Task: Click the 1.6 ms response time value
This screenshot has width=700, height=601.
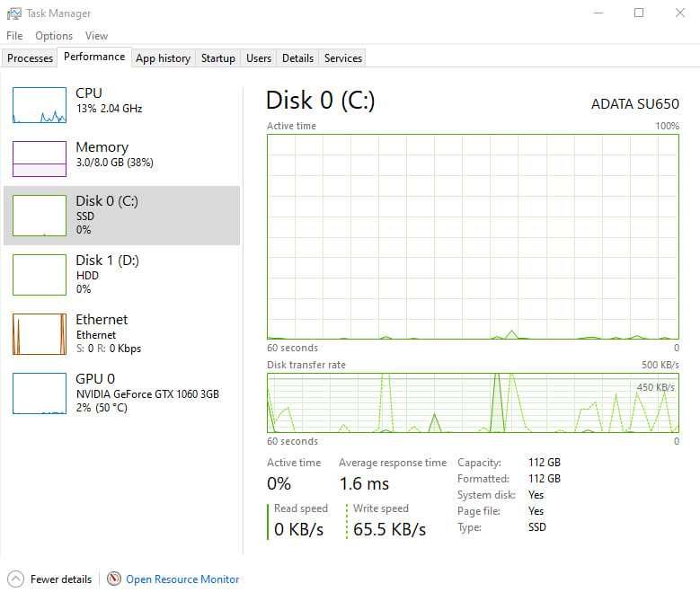Action: tap(364, 483)
